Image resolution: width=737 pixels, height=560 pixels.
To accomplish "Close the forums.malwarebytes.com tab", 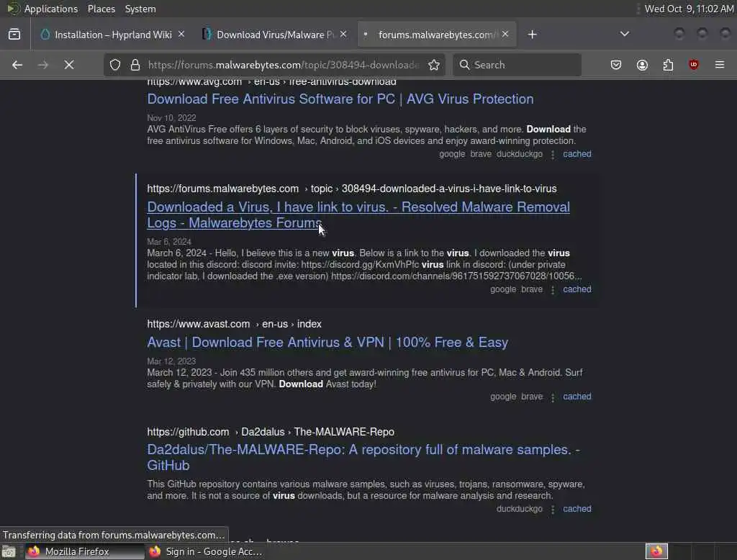I will [505, 35].
